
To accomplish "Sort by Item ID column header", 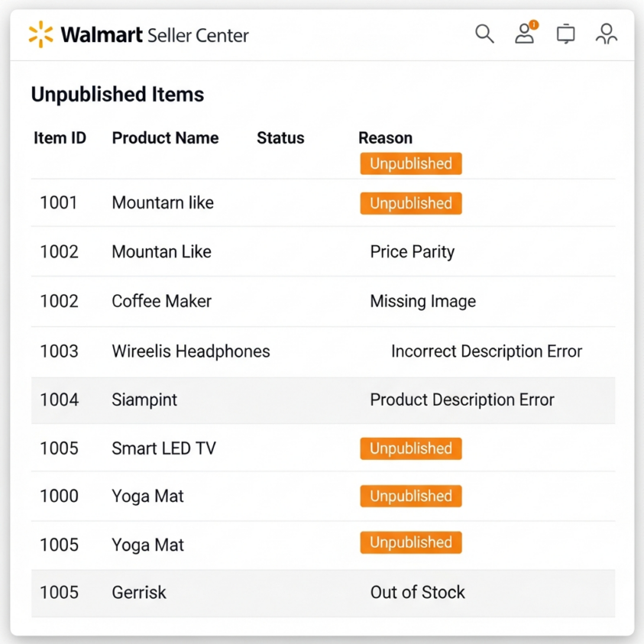I will 60,138.
